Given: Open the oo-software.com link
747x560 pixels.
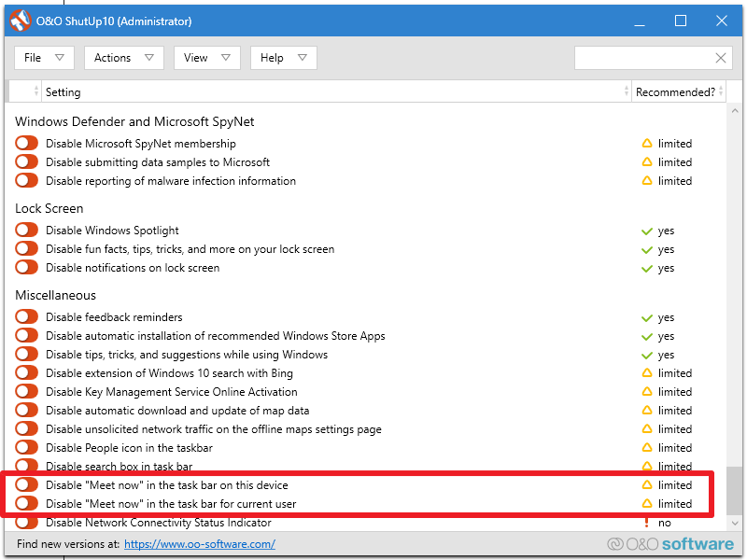Looking at the screenshot, I should 200,544.
